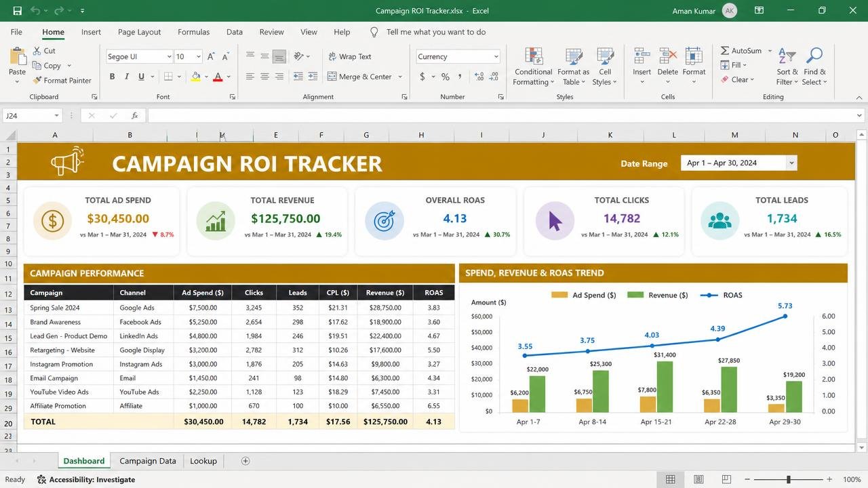Toggle Italic formatting
The width and height of the screenshot is (868, 488).
pyautogui.click(x=127, y=77)
